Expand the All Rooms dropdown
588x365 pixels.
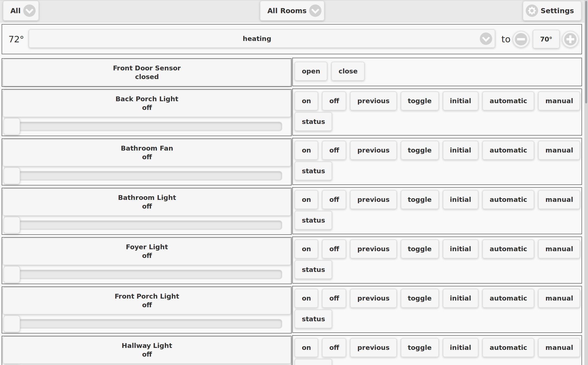(291, 11)
